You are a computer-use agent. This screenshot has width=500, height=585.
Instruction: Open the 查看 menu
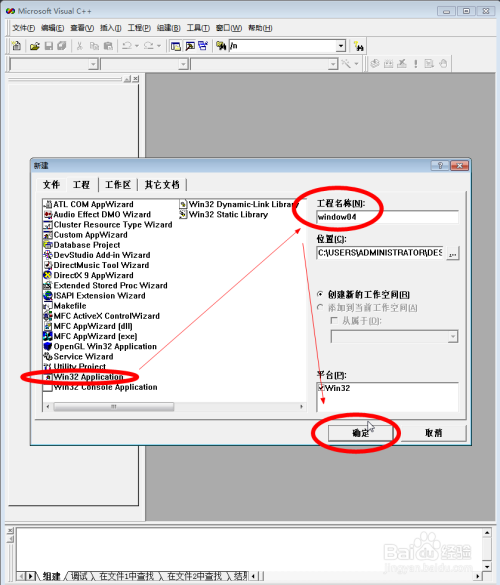(x=82, y=28)
